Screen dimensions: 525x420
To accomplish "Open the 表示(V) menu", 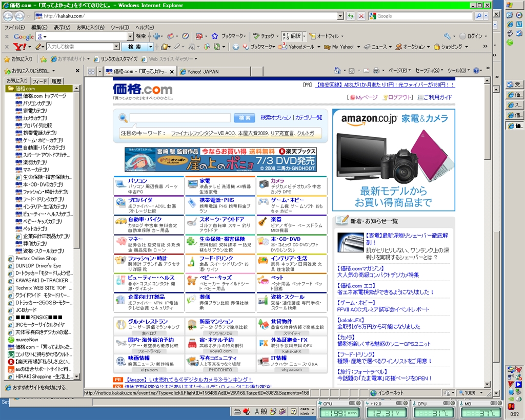I will click(x=62, y=28).
